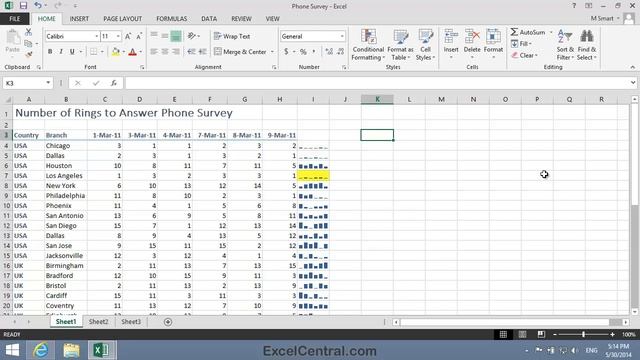Apply Percent Style format
This screenshot has width=640, height=360.
click(303, 52)
